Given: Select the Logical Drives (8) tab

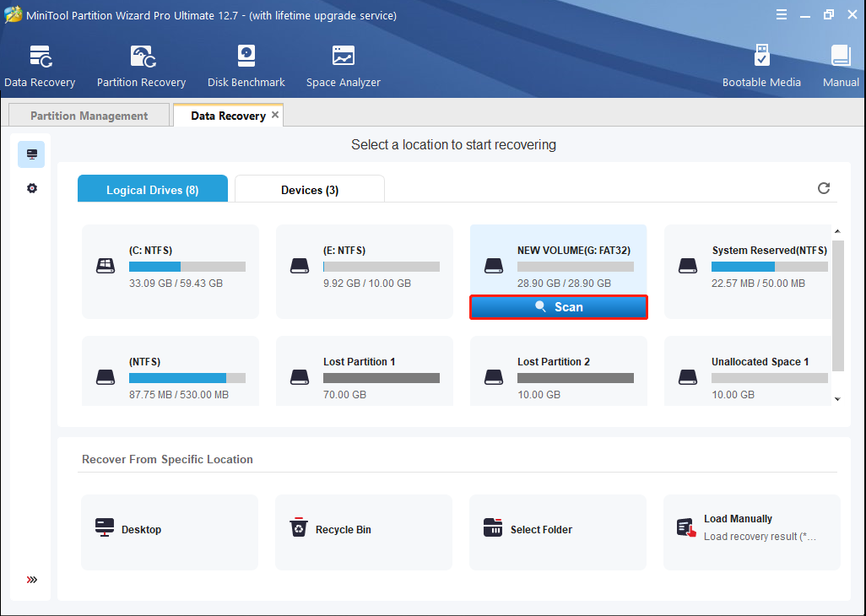Looking at the screenshot, I should [x=153, y=189].
